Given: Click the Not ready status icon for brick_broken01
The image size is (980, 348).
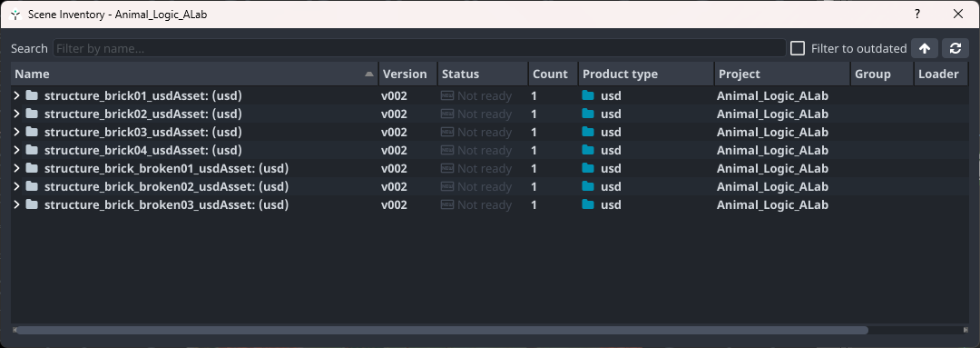Looking at the screenshot, I should [x=447, y=168].
